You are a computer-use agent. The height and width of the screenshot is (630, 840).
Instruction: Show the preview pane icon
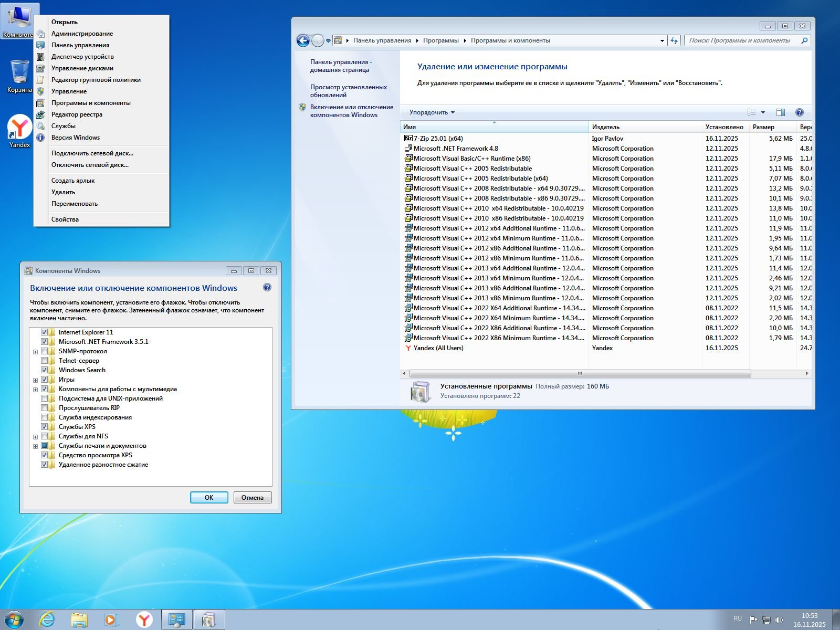[781, 112]
